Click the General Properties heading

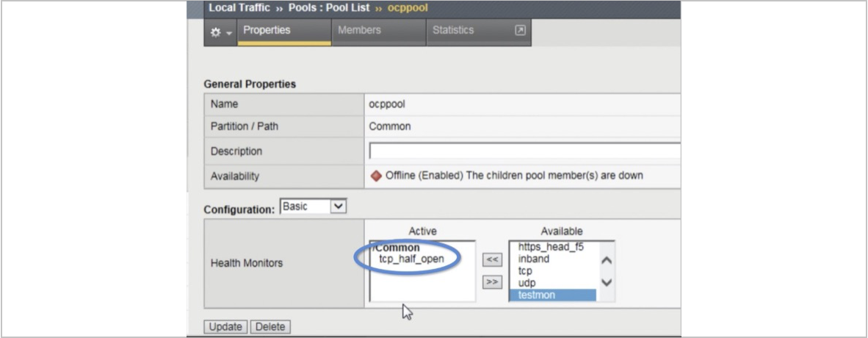[250, 84]
